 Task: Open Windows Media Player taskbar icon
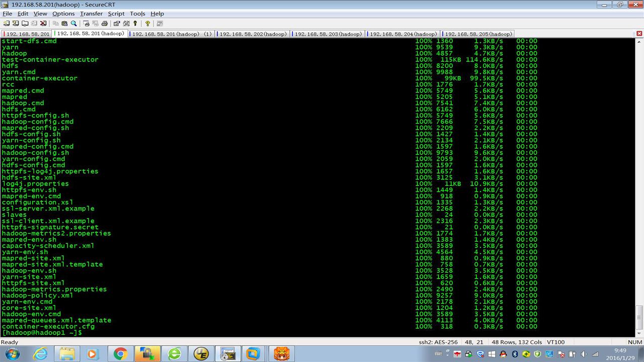point(92,354)
